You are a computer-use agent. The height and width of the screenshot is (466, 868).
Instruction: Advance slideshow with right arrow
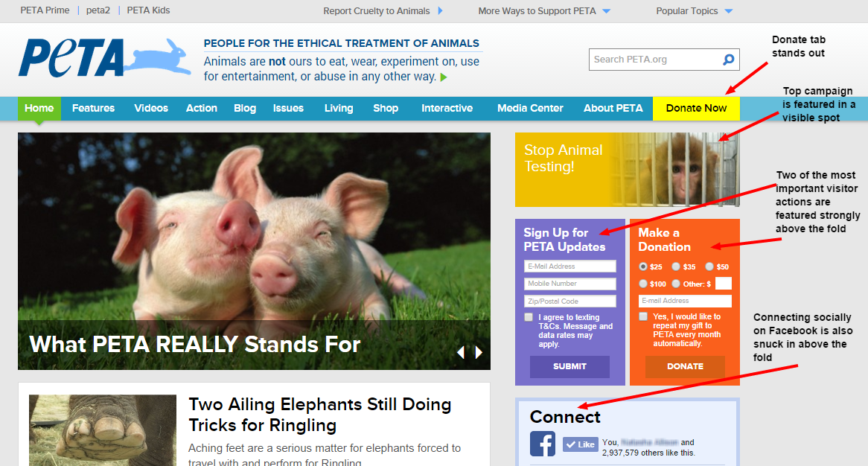(x=479, y=353)
